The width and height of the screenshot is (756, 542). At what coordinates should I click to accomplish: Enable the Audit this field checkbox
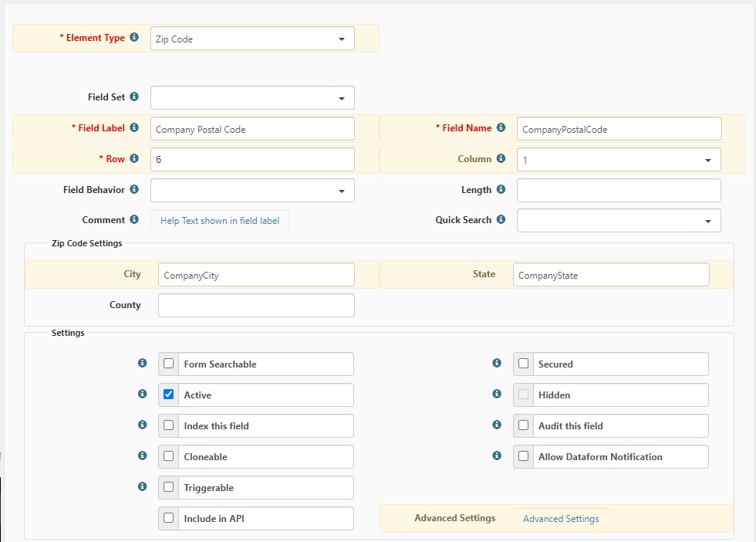(524, 425)
